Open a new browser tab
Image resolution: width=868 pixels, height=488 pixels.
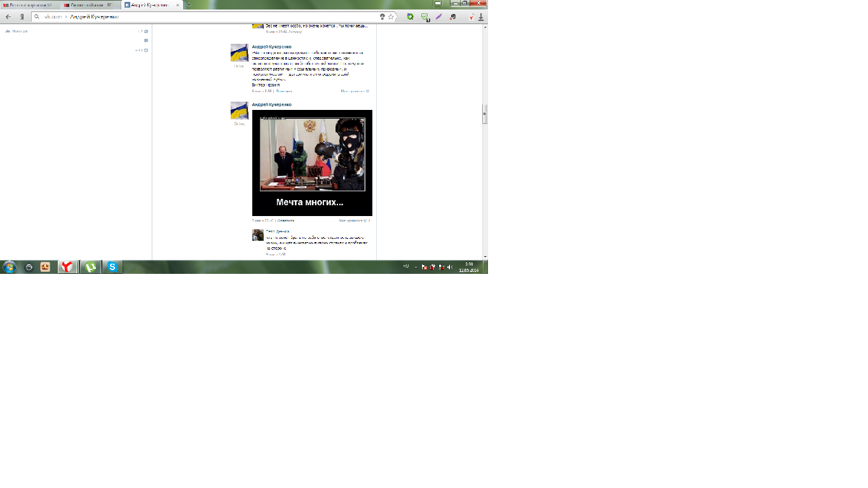pyautogui.click(x=189, y=4)
